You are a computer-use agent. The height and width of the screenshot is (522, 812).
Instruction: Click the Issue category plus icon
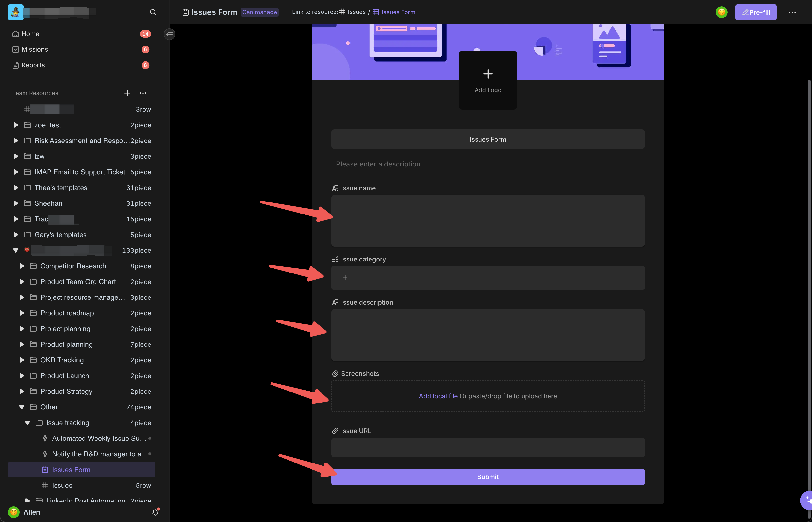pyautogui.click(x=345, y=278)
